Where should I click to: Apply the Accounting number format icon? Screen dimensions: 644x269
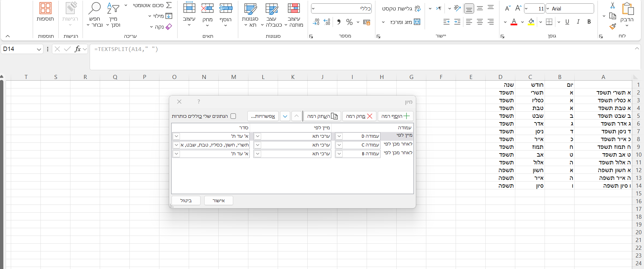pyautogui.click(x=367, y=22)
